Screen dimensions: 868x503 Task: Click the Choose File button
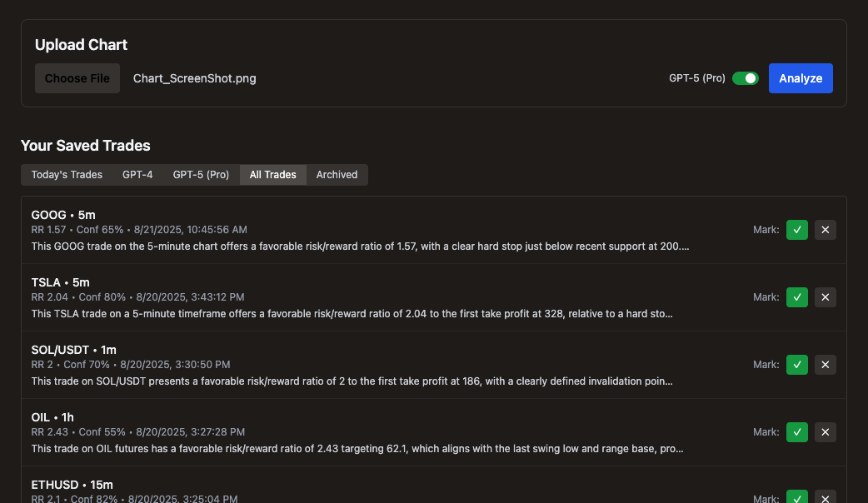click(x=77, y=78)
